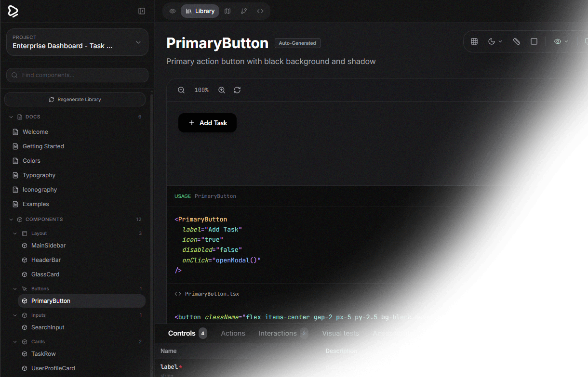Screen dimensions: 588x377
Task: Open the moon theme dropdown
Action: (x=495, y=42)
